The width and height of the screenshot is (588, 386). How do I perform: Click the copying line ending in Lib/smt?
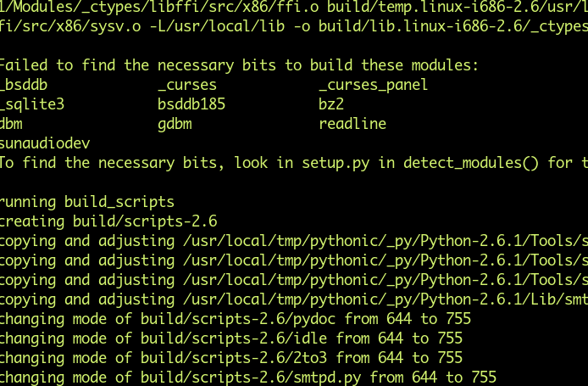(293, 299)
